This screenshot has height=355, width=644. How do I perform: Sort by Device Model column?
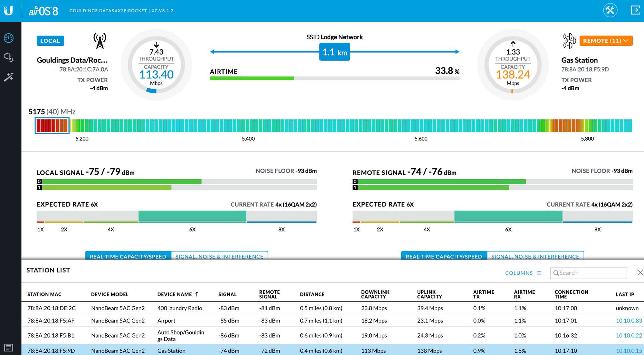point(109,294)
